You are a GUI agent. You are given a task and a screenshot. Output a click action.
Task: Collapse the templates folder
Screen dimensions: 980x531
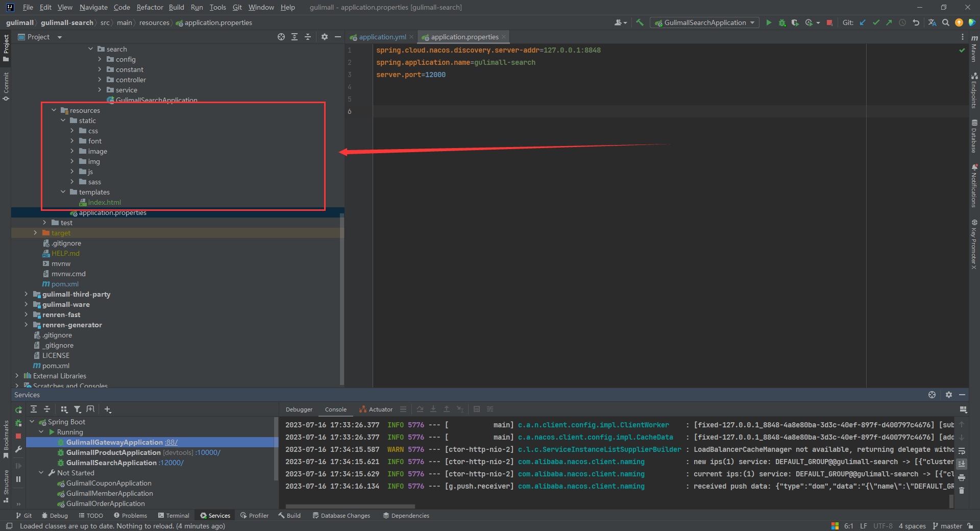click(x=63, y=192)
